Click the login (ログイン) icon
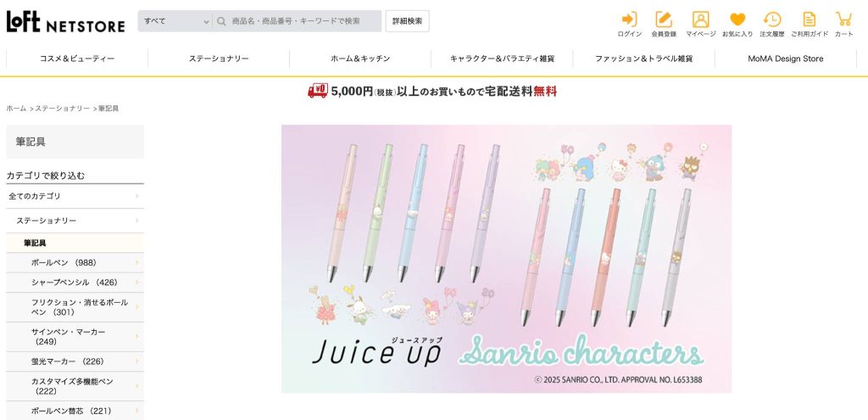Viewport: 868px width, 420px height. [x=630, y=20]
